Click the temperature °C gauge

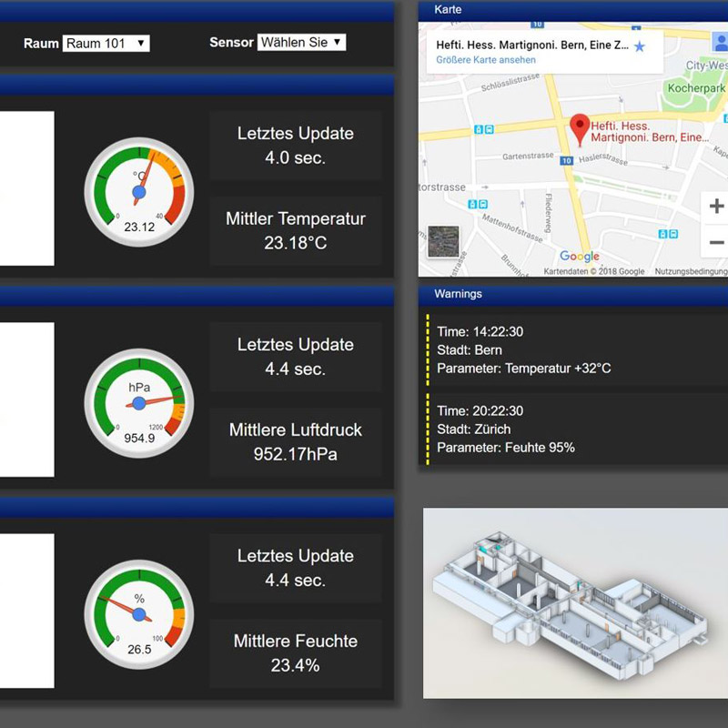139,192
